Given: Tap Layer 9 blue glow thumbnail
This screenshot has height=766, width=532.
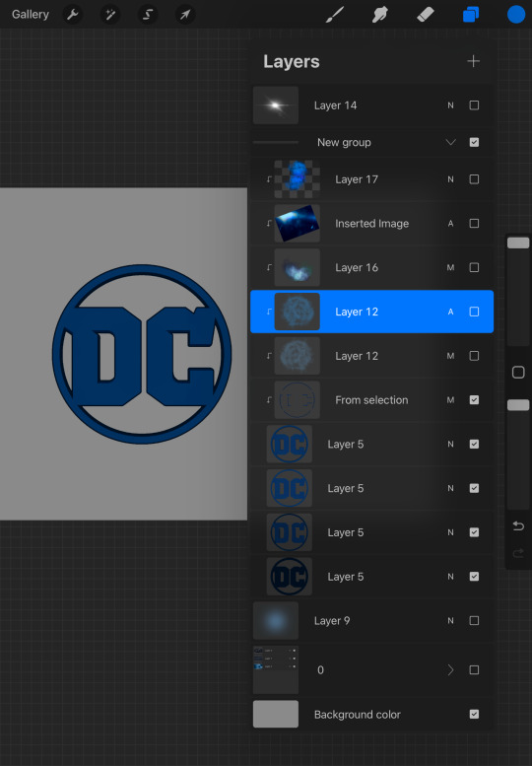Looking at the screenshot, I should tap(276, 620).
